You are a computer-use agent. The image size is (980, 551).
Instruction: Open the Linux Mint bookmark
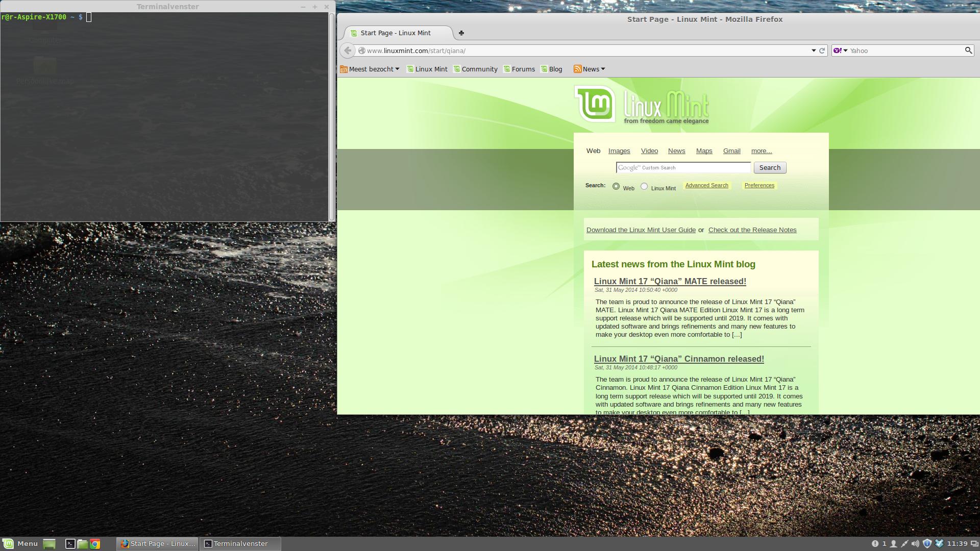point(427,69)
